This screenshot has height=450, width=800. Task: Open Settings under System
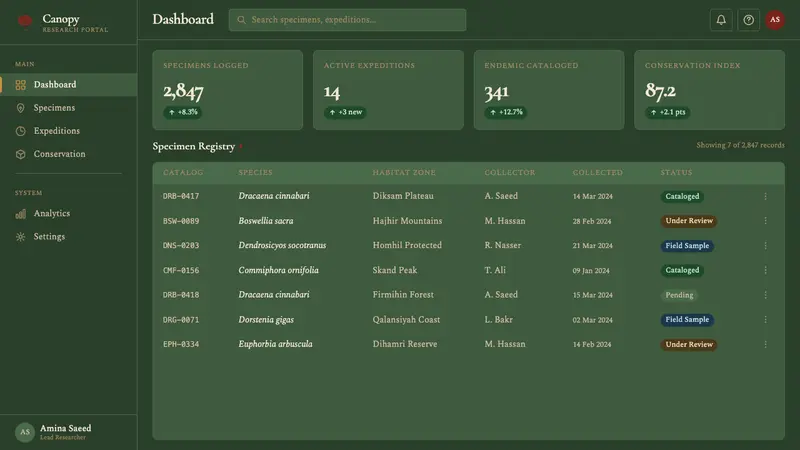(68, 237)
